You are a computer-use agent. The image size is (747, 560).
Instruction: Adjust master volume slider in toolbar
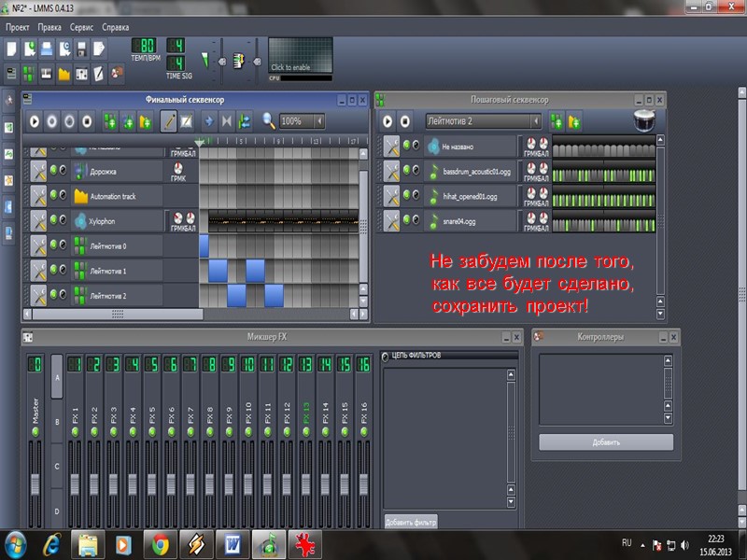(221, 61)
